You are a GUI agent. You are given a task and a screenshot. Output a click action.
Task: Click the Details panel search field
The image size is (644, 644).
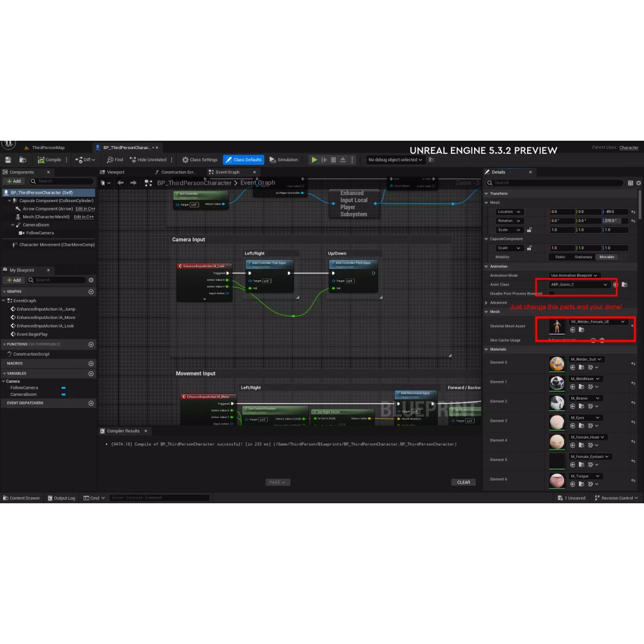pyautogui.click(x=555, y=183)
